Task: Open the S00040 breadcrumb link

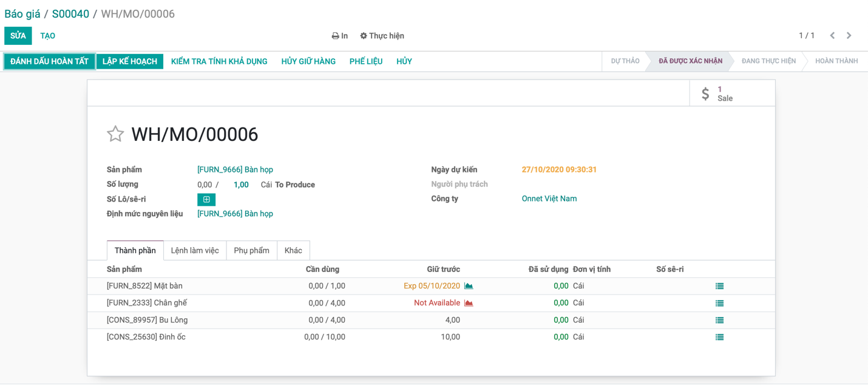Action: [x=70, y=14]
